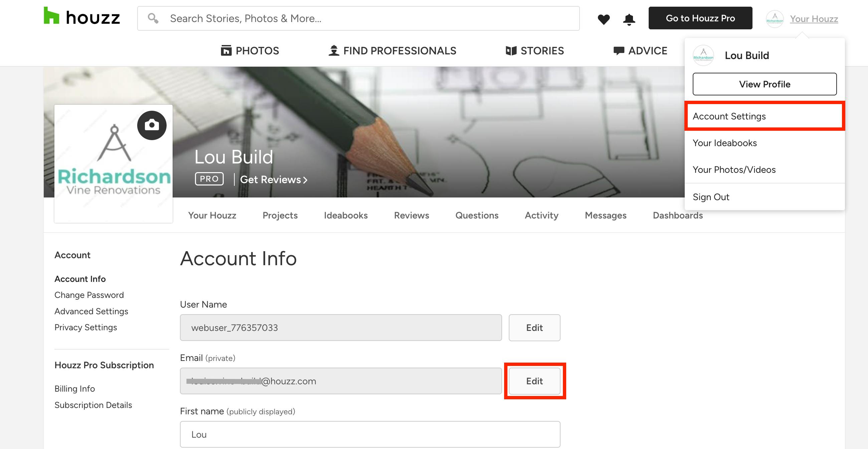Open Change Password in sidebar

tap(89, 295)
